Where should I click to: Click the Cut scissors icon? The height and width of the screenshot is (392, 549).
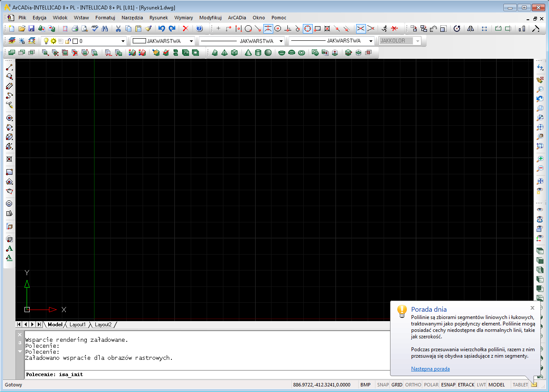click(118, 29)
